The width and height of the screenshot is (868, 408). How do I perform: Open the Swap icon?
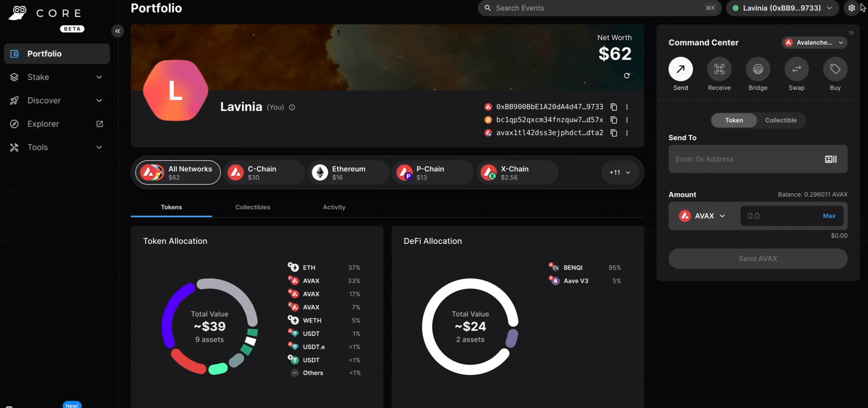point(796,69)
